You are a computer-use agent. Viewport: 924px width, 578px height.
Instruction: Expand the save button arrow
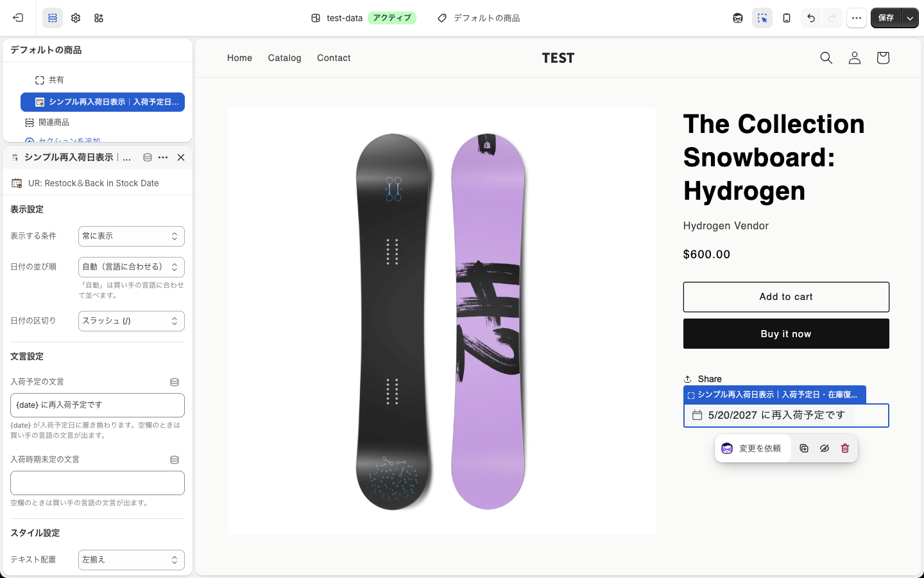point(910,18)
